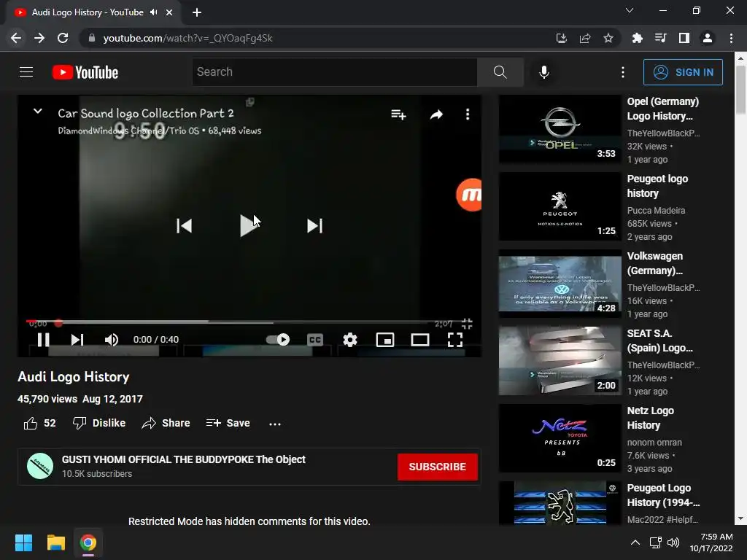Viewport: 747px width, 560px height.
Task: Mute the video volume speaker icon
Action: click(x=111, y=340)
